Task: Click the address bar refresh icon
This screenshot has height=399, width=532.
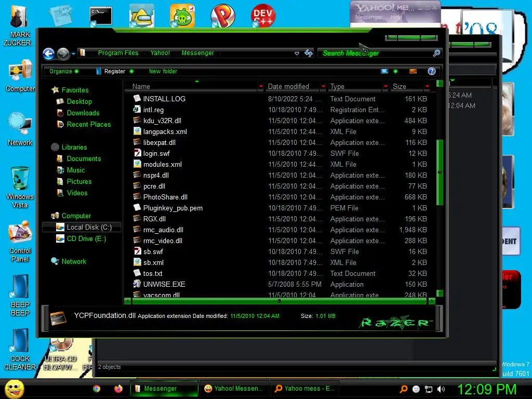Action: click(x=309, y=54)
